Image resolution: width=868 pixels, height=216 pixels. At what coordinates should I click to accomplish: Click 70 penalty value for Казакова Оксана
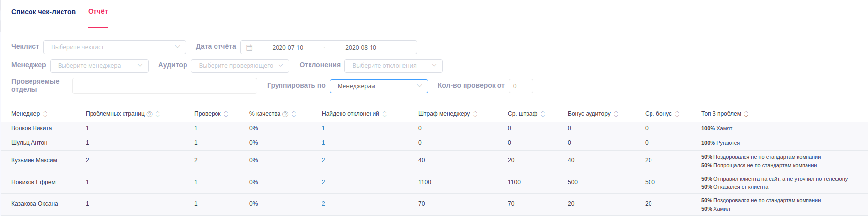tap(422, 204)
